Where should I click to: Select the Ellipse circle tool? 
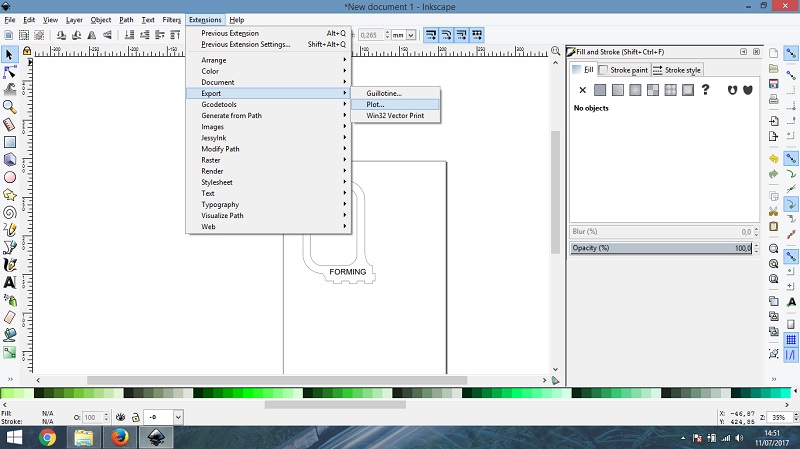[9, 178]
